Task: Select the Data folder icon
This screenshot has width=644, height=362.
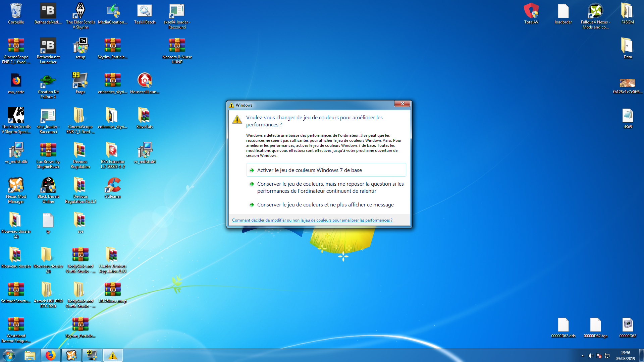Action: pyautogui.click(x=628, y=48)
